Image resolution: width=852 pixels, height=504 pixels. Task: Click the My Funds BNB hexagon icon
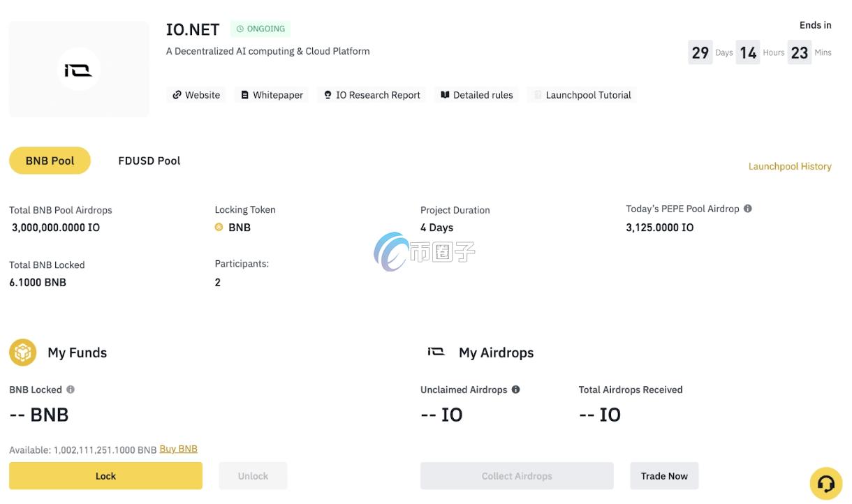click(x=22, y=353)
